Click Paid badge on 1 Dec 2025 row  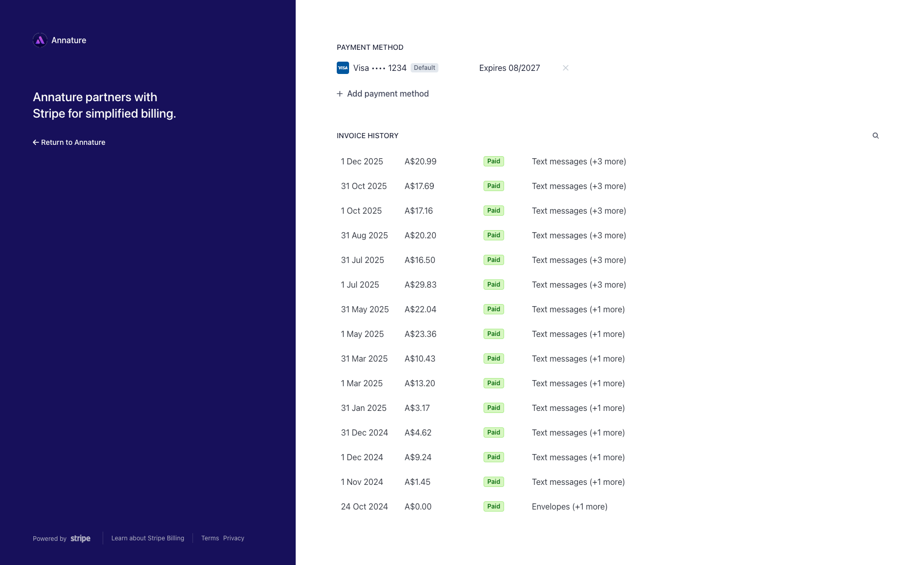pos(494,161)
